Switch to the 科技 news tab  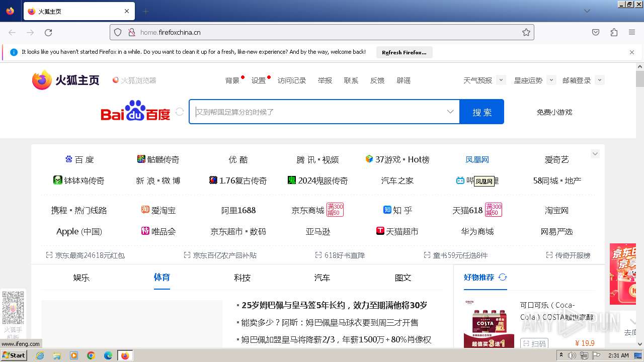coord(243,278)
